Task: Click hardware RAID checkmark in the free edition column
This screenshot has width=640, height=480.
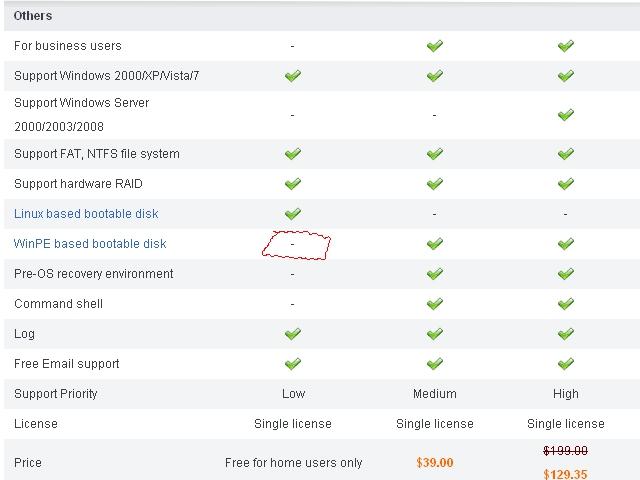Action: [292, 184]
